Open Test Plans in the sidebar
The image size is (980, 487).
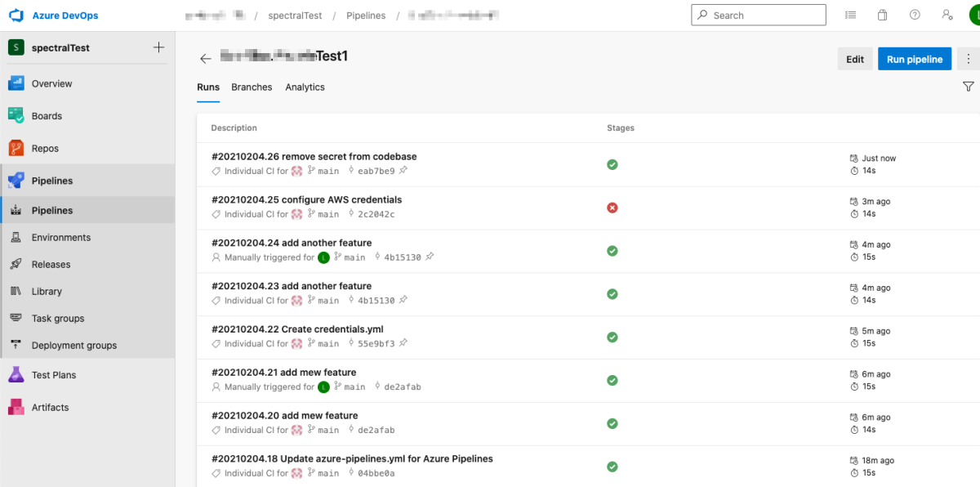tap(87, 375)
